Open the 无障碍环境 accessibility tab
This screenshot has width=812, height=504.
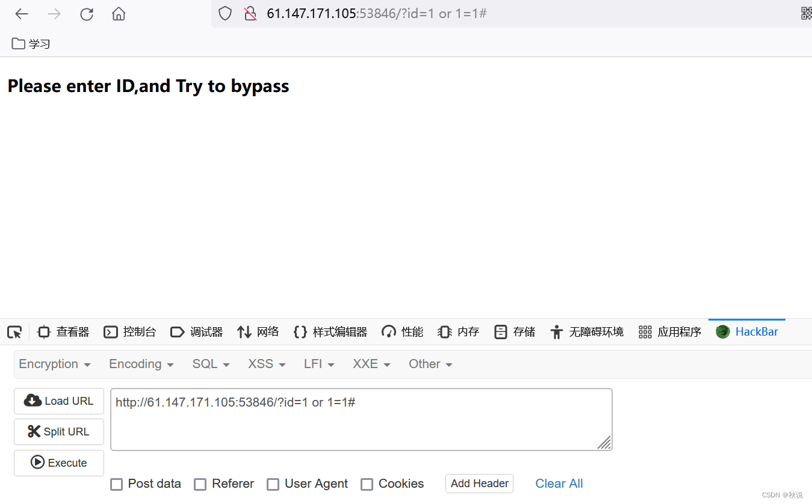587,331
